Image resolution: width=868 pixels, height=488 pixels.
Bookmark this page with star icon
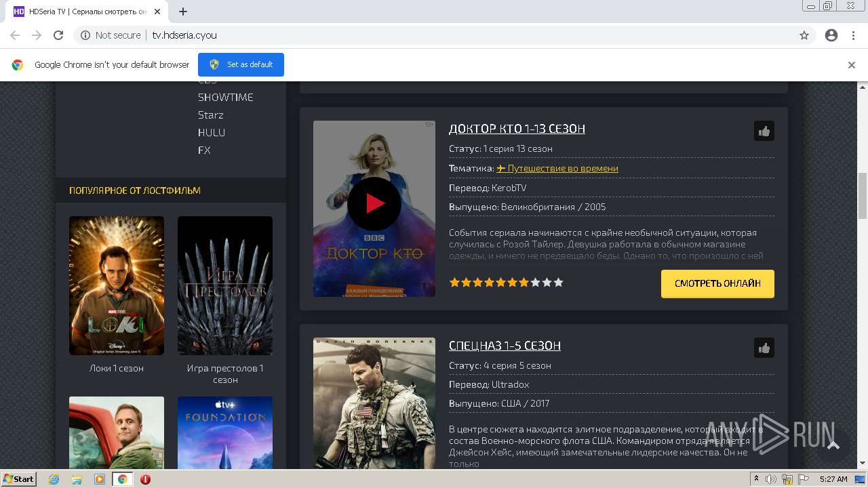click(804, 35)
